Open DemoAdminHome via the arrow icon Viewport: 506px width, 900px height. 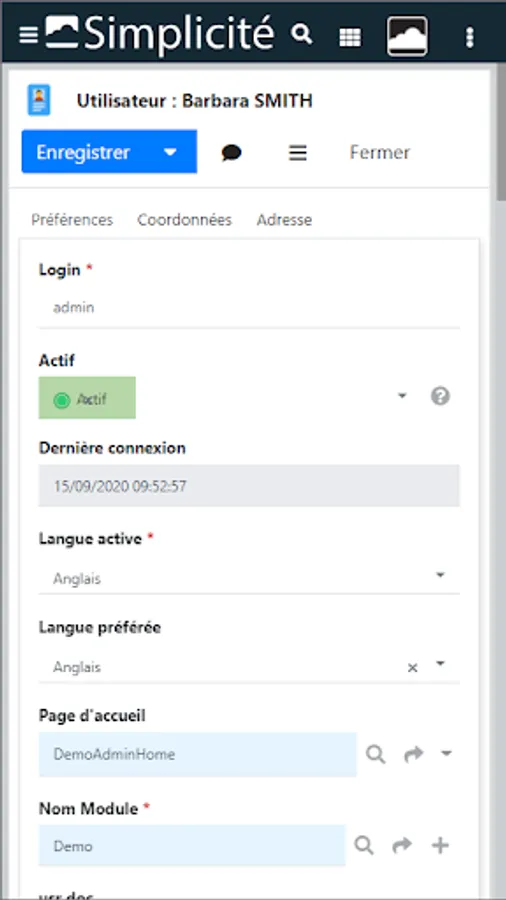click(414, 754)
